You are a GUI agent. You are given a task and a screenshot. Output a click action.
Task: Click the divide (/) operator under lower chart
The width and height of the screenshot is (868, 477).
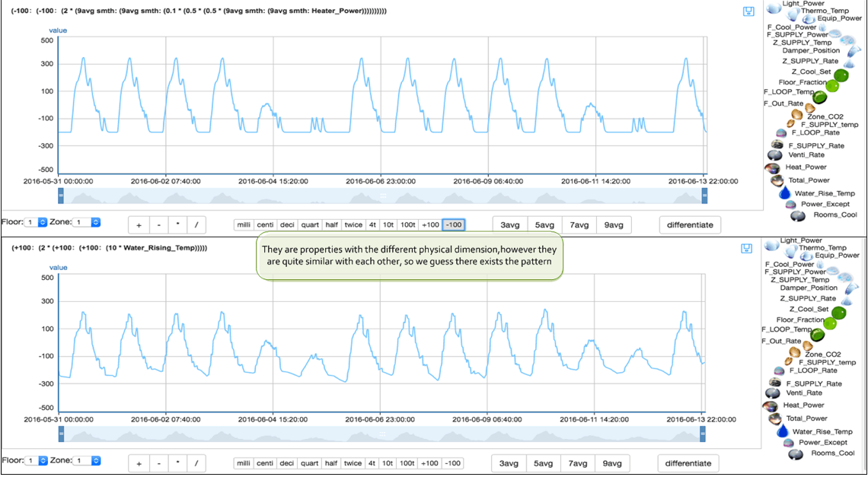(x=196, y=463)
